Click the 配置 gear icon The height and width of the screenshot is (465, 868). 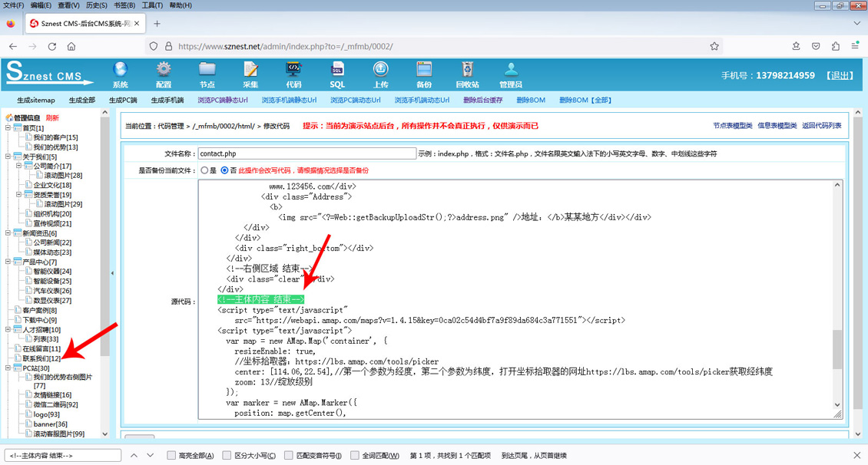pos(164,71)
